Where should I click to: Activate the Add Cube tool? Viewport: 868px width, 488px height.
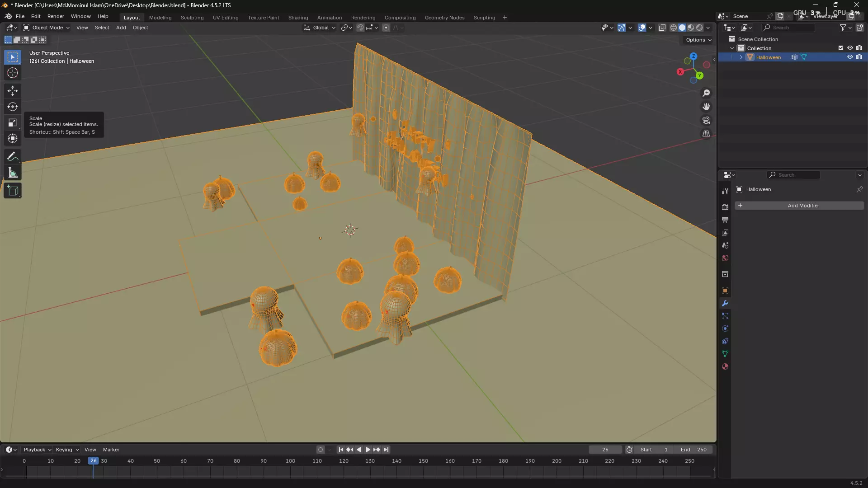(x=12, y=191)
